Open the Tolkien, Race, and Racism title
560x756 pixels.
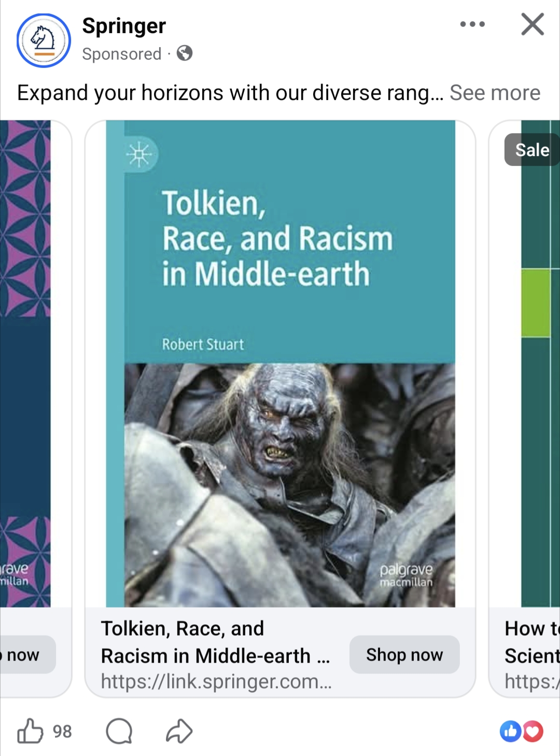215,642
